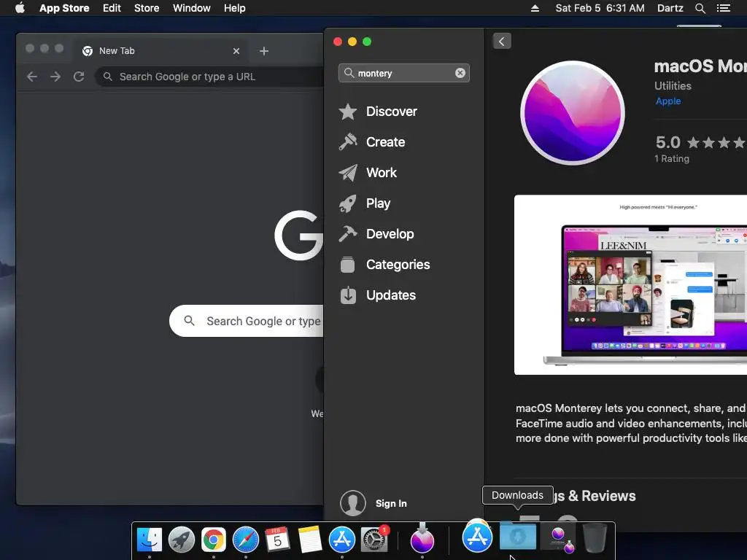
Task: Open Launchpad from the Dock
Action: (x=182, y=540)
